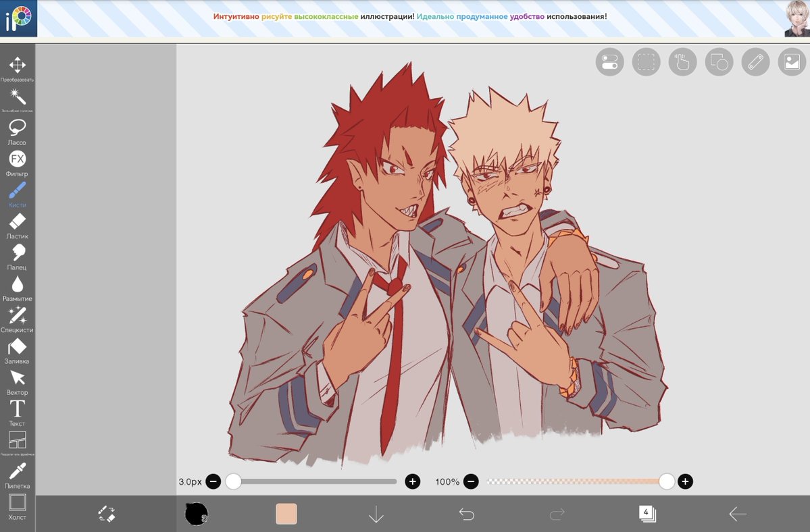Click the ibisPaint logo icon

tap(19, 18)
